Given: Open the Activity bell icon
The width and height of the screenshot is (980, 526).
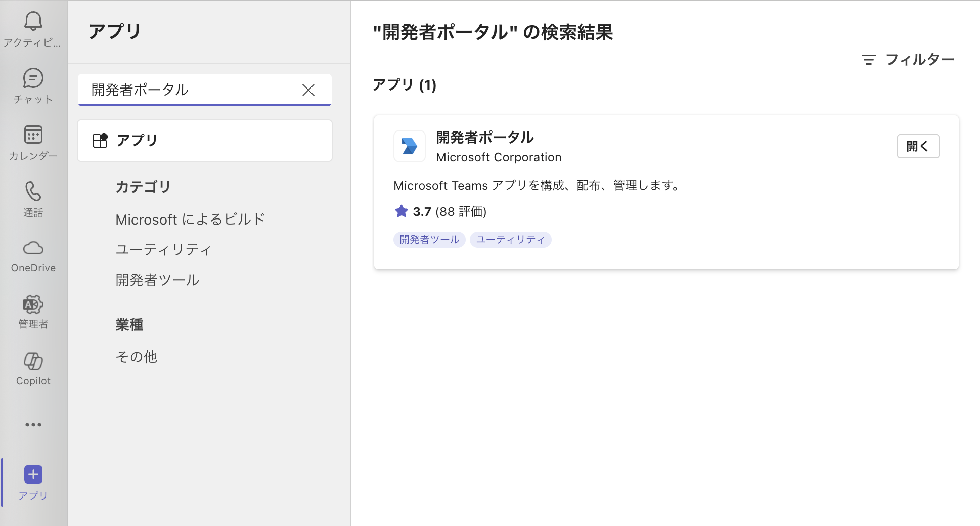Looking at the screenshot, I should tap(33, 21).
